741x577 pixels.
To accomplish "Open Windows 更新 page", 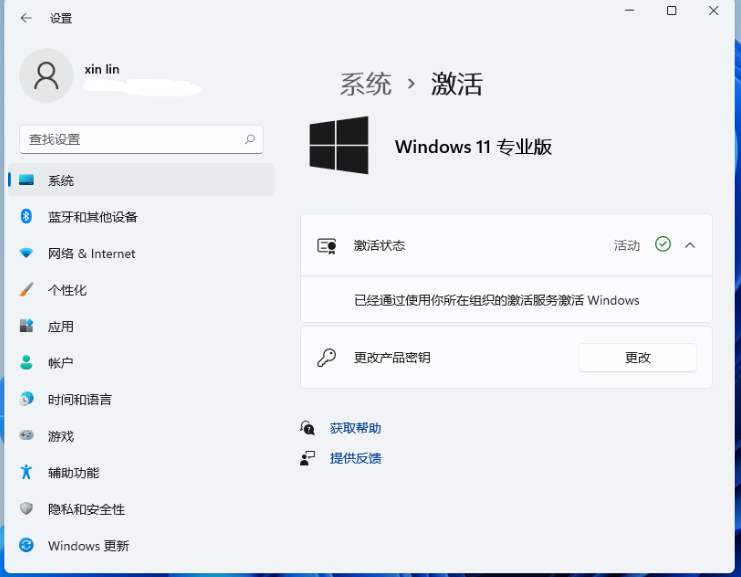I will pyautogui.click(x=141, y=545).
